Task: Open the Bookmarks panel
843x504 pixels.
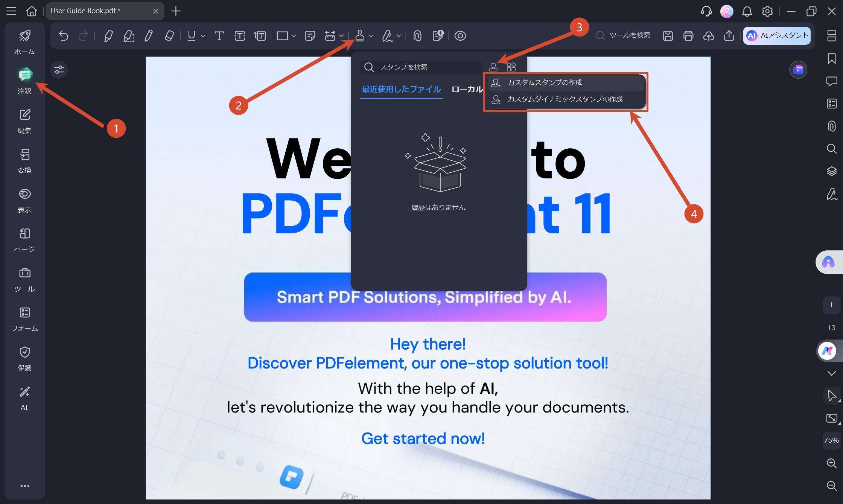Action: point(832,58)
